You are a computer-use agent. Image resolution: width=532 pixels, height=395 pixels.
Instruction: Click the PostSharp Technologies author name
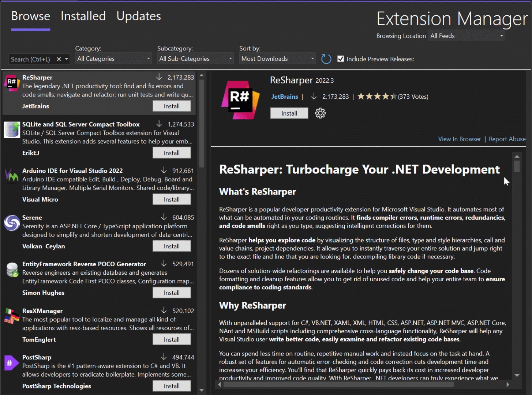point(57,386)
